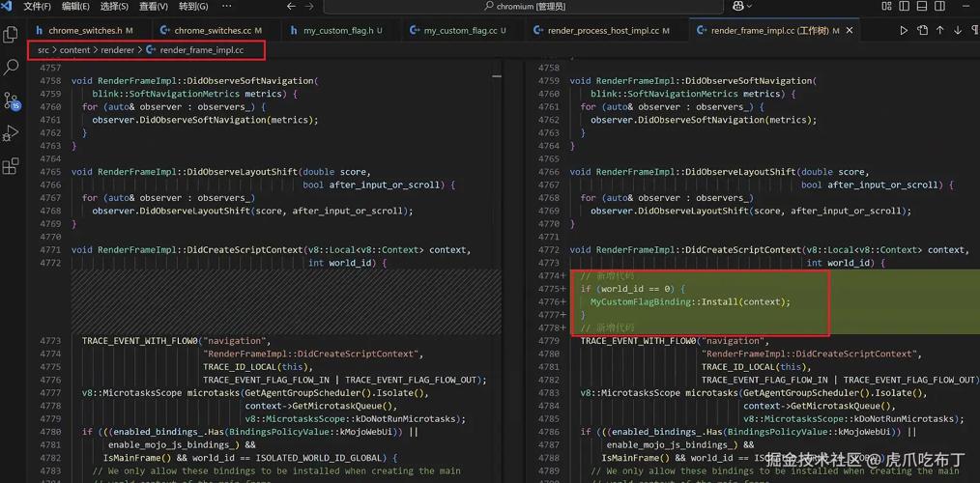Close the render_frame_impl.cc (工作树) tab
Image resolution: width=980 pixels, height=483 pixels.
pos(849,30)
